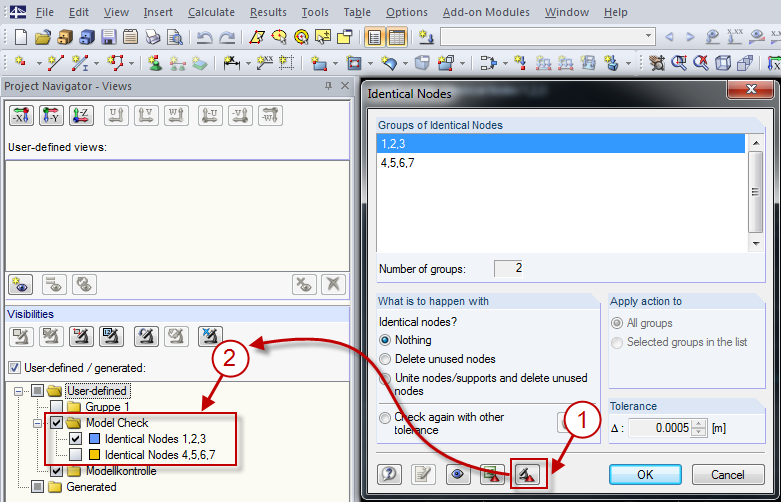Open a file with folder icon
The image size is (781, 502).
[43, 37]
